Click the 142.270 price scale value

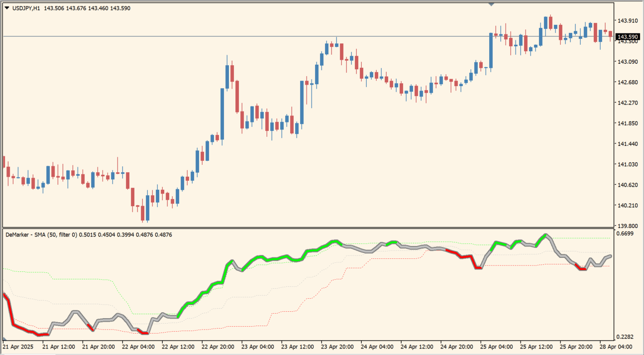click(628, 103)
